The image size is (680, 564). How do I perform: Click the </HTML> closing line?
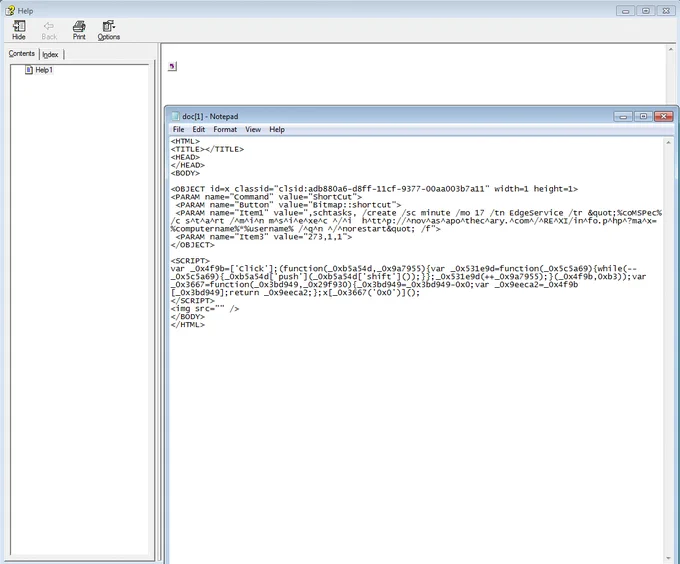tap(188, 324)
